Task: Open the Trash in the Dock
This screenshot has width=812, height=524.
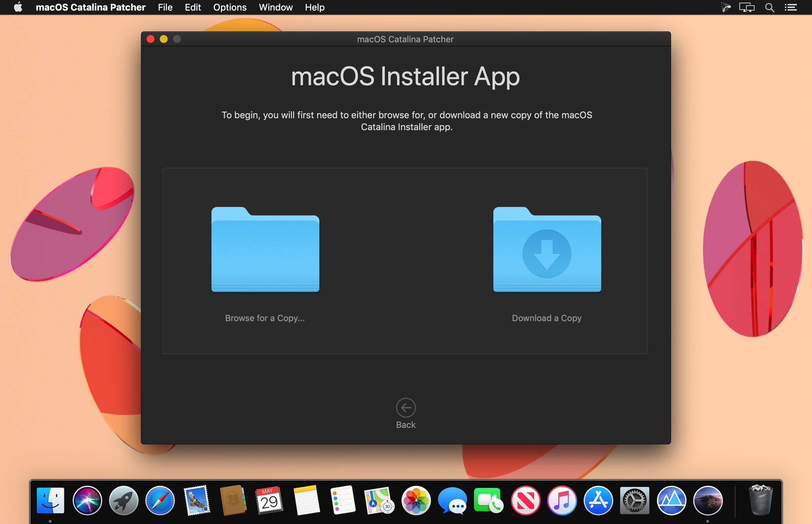Action: pyautogui.click(x=761, y=500)
